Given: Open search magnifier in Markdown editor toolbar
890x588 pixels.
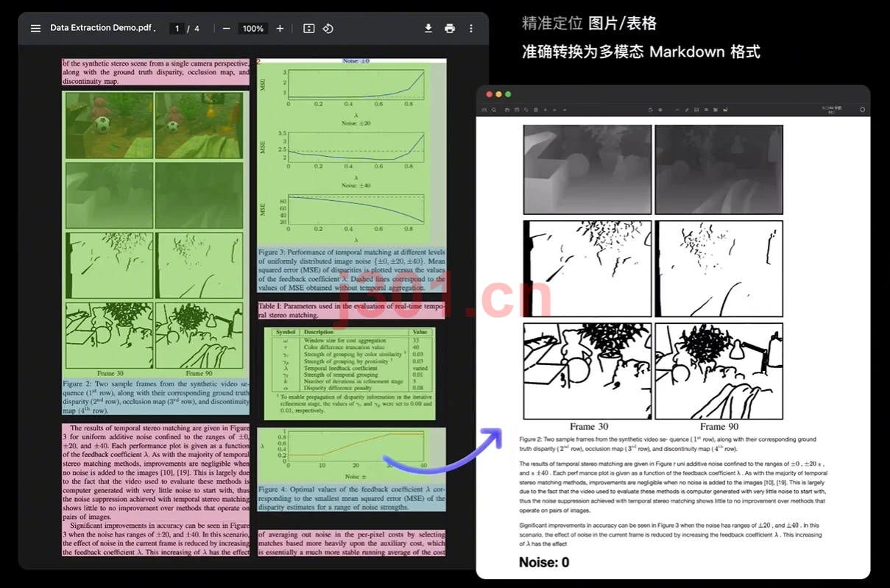Looking at the screenshot, I should tap(494, 110).
